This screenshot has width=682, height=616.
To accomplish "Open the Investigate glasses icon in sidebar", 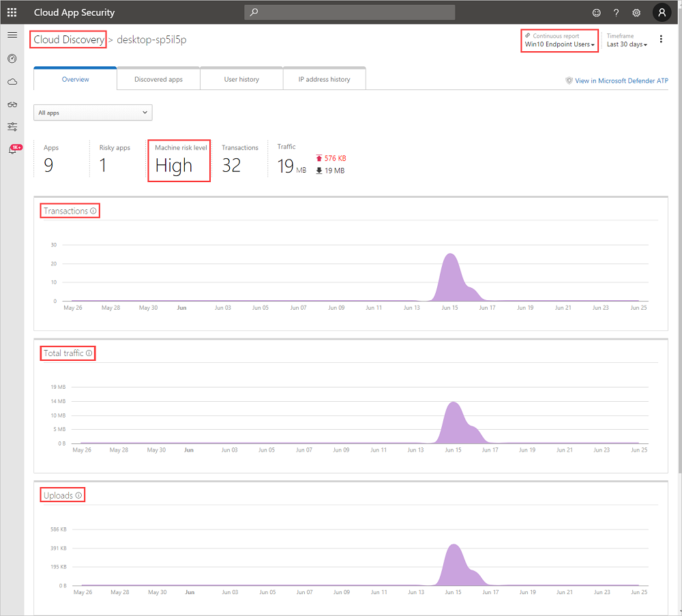I will click(x=12, y=104).
